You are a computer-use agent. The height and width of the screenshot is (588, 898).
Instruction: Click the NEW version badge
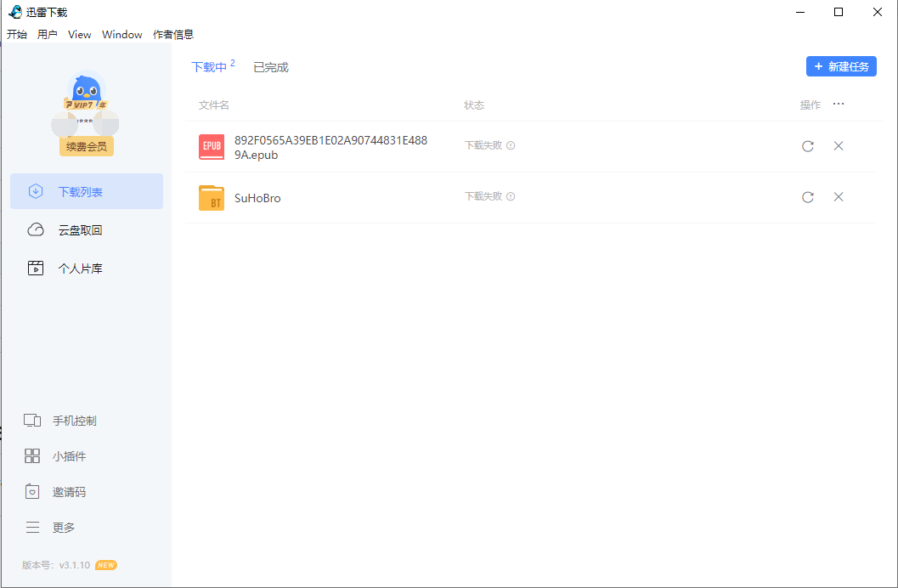pos(106,565)
